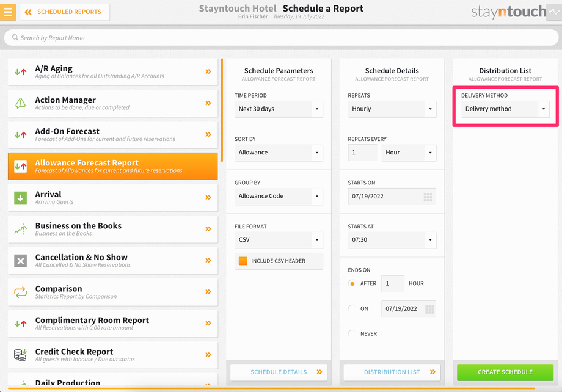
Task: Click the Business on the Books chart icon
Action: (x=20, y=230)
